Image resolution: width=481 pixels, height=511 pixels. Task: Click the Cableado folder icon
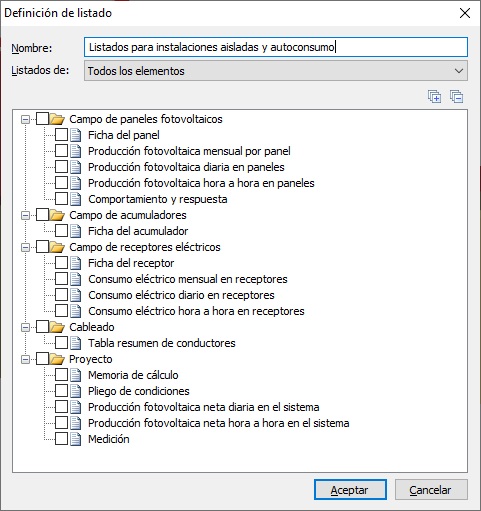(57, 327)
